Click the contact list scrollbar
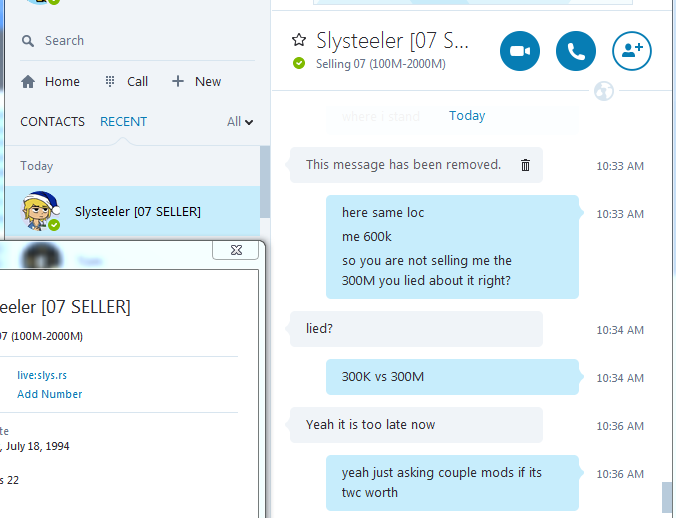 265,181
